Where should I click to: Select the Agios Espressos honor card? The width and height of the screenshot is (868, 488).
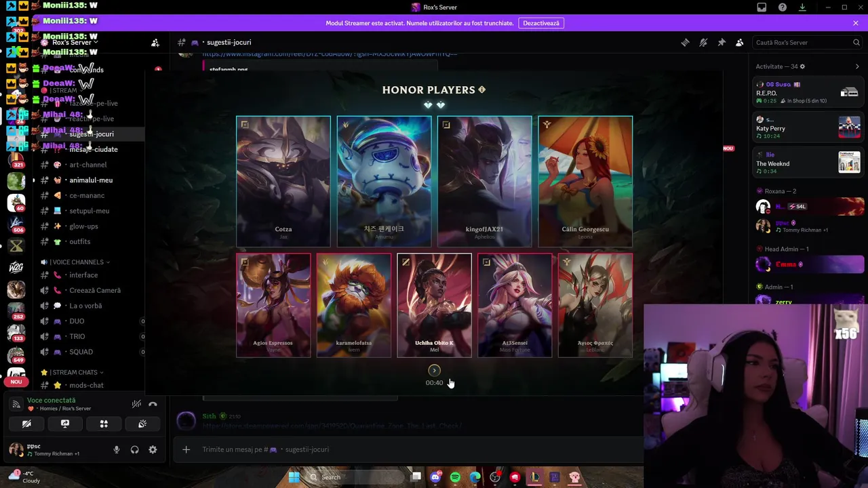coord(273,305)
